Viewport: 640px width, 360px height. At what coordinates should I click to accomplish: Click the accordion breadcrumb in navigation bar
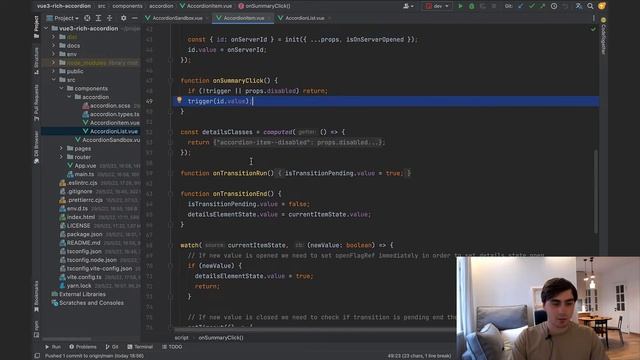(161, 6)
